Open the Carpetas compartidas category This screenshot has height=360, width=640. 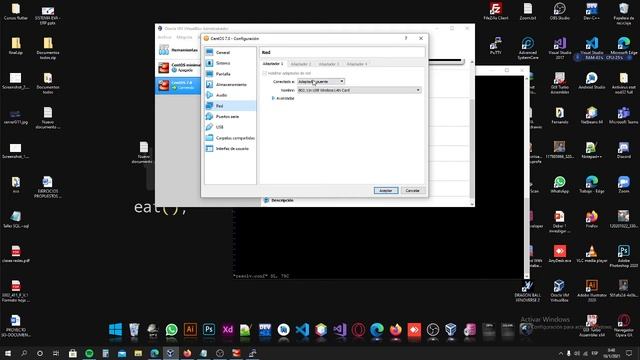coord(230,138)
